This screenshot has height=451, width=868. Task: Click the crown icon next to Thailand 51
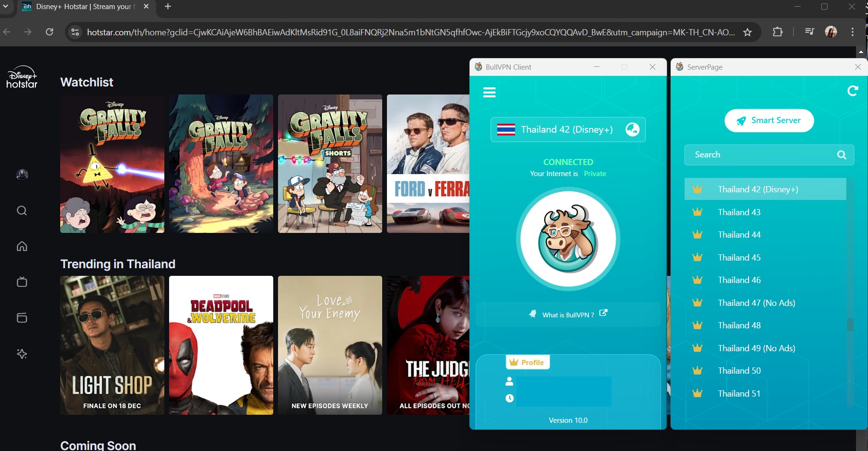point(697,393)
